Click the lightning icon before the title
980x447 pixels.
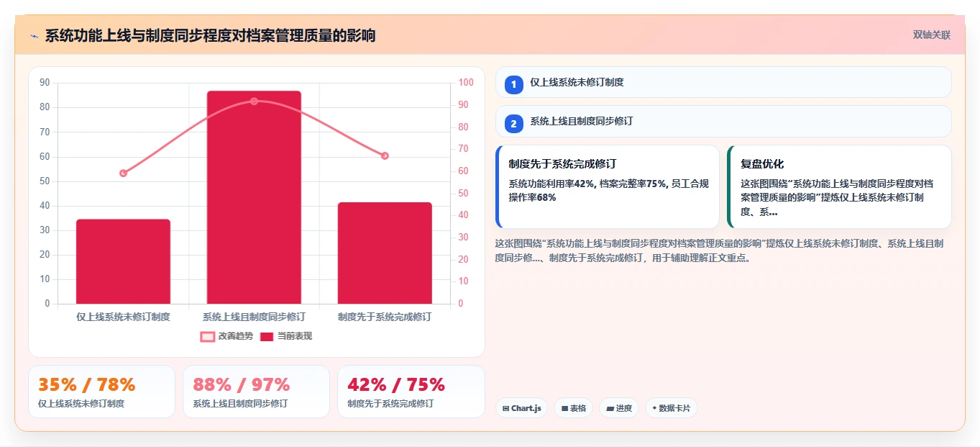click(34, 36)
